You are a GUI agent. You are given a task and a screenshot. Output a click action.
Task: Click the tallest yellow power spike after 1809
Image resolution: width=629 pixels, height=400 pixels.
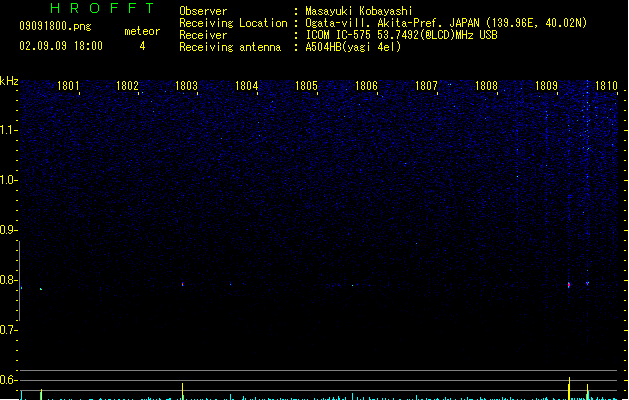tap(569, 388)
